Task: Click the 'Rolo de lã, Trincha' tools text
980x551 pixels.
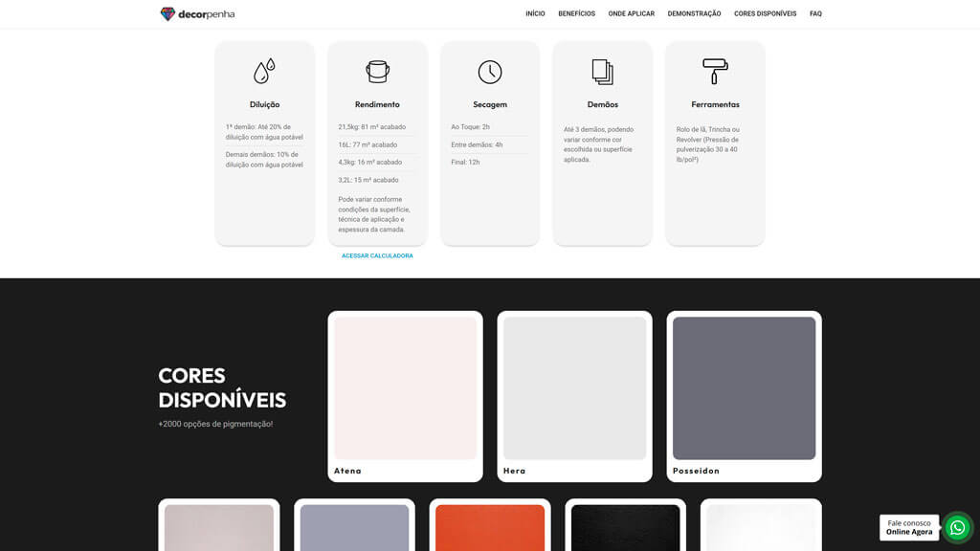Action: (x=707, y=144)
